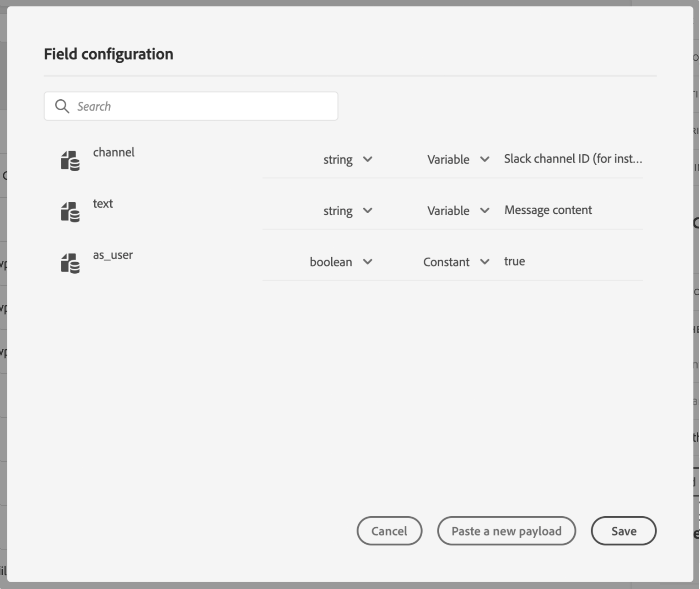Edit the Message content description field
700x589 pixels.
548,210
